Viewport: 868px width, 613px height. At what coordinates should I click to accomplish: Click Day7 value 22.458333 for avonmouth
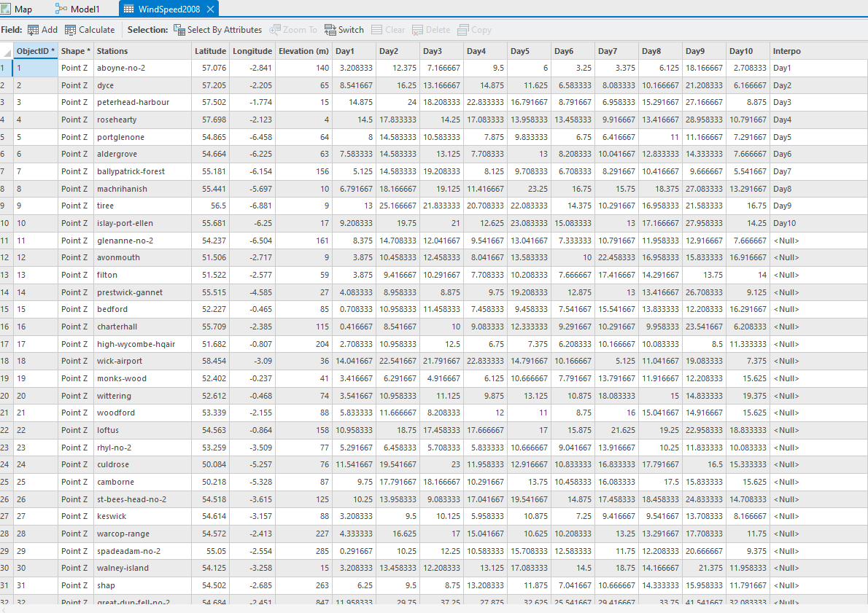coord(616,257)
